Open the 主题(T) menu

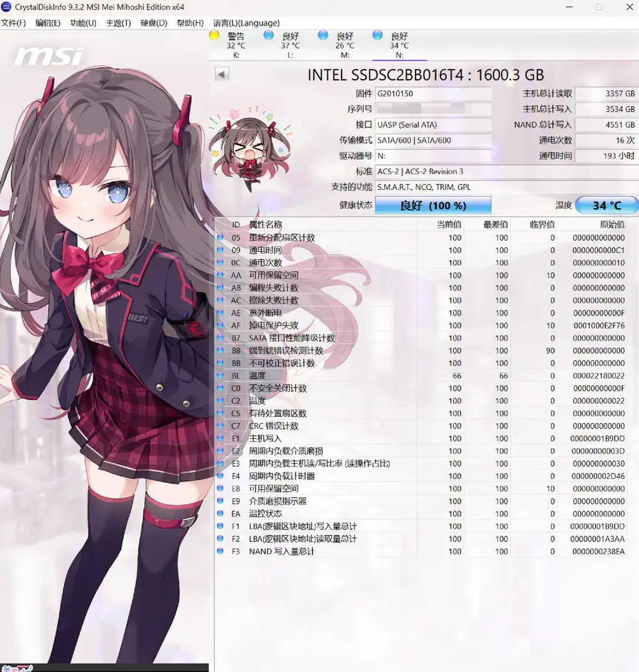pos(118,23)
